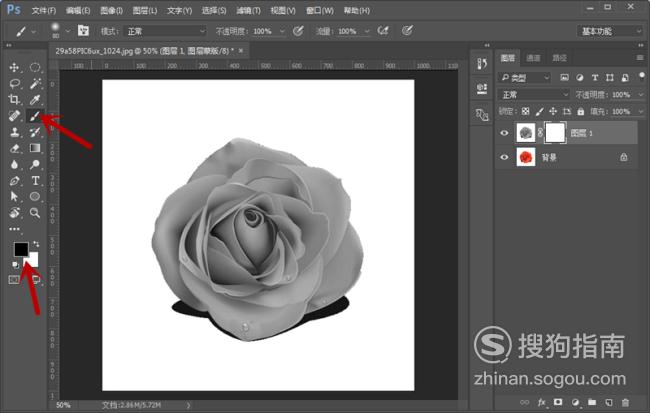The image size is (650, 413).
Task: Switch to the 通道 channels tab
Action: (x=533, y=58)
